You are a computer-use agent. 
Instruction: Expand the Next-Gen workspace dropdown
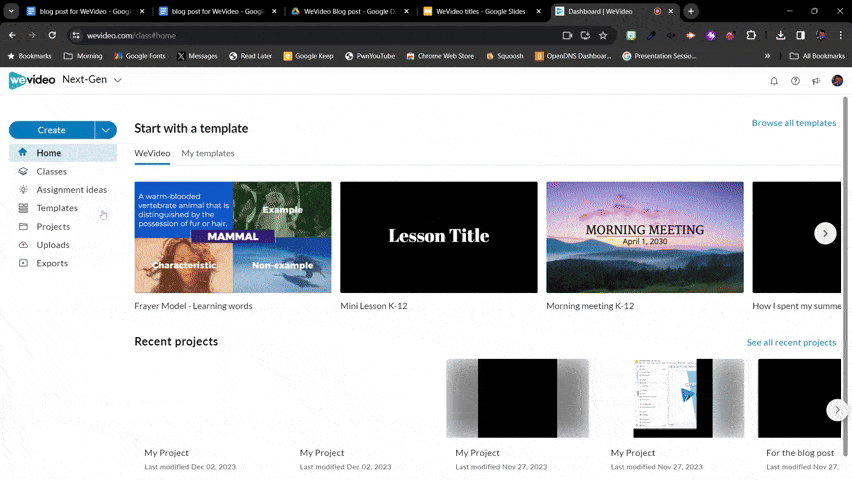coord(117,80)
